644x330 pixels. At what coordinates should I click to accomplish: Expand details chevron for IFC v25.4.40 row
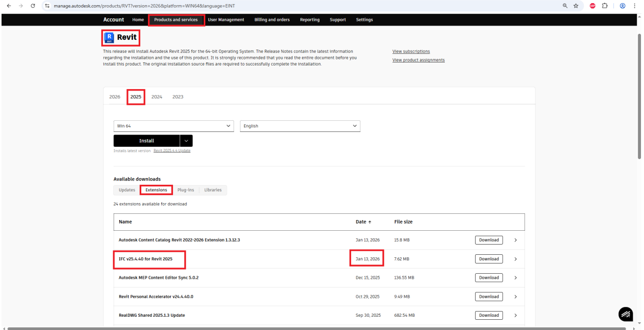point(516,259)
